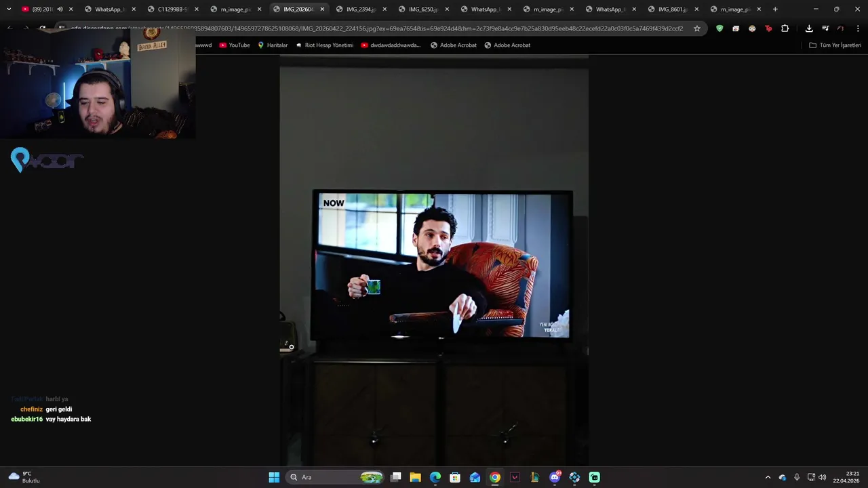Click the microphone tray icon

pyautogui.click(x=797, y=477)
